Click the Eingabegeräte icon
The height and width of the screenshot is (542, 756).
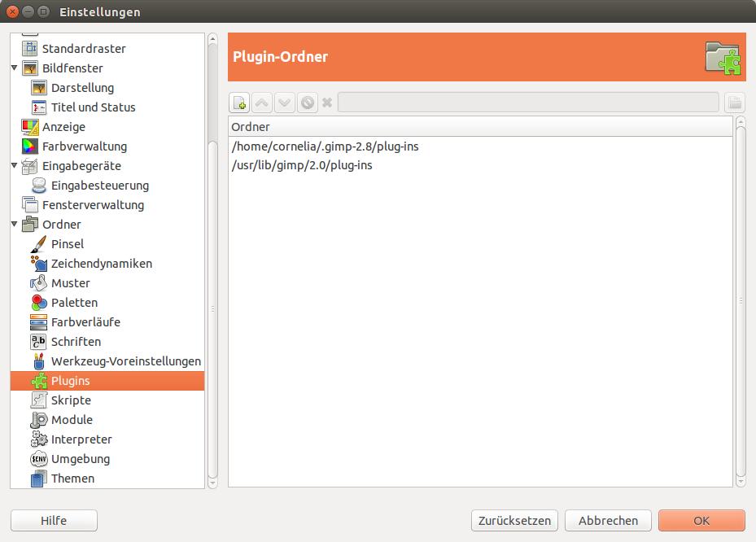tap(30, 166)
